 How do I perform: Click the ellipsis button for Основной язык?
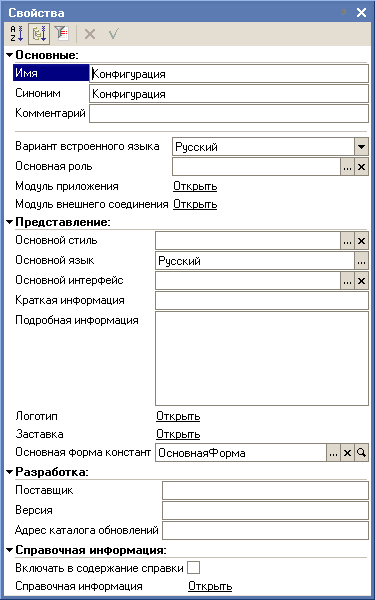(361, 261)
